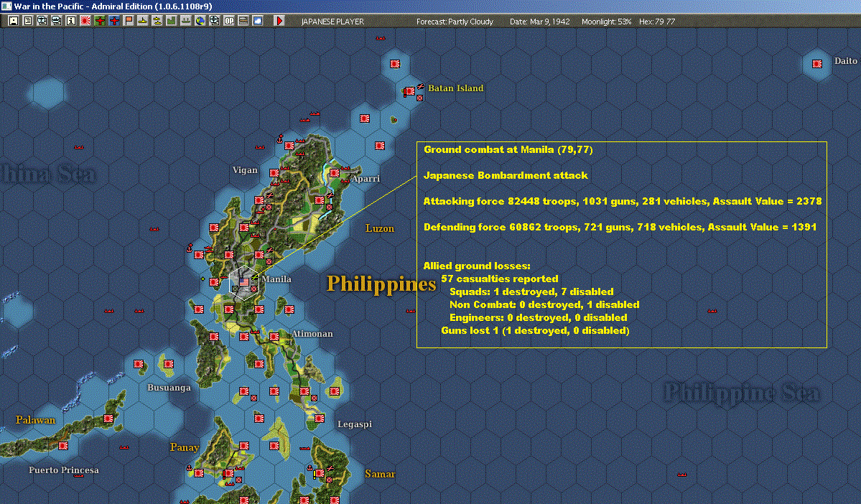Click the window title bar application icon
861x504 pixels.
6,6
